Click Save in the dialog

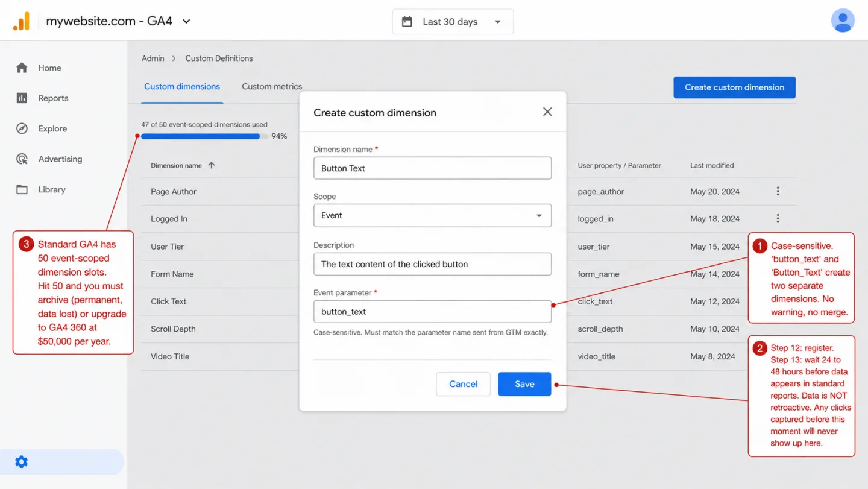click(x=524, y=384)
